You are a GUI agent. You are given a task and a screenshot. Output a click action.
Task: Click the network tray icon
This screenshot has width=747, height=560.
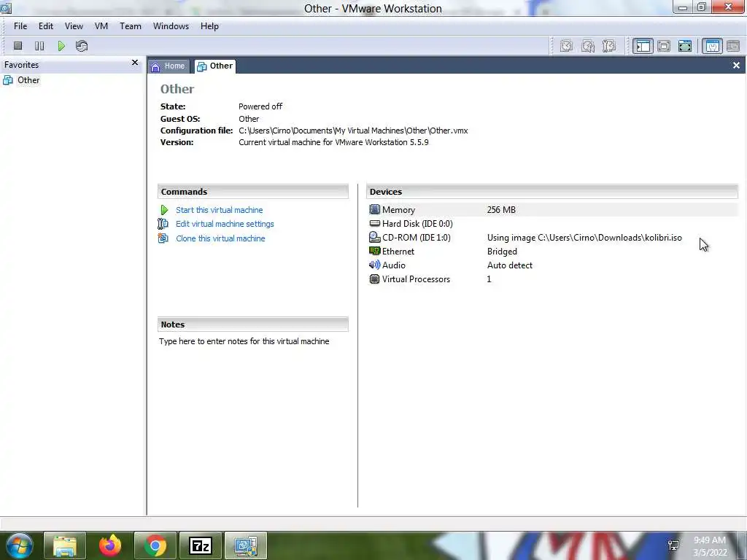point(673,545)
